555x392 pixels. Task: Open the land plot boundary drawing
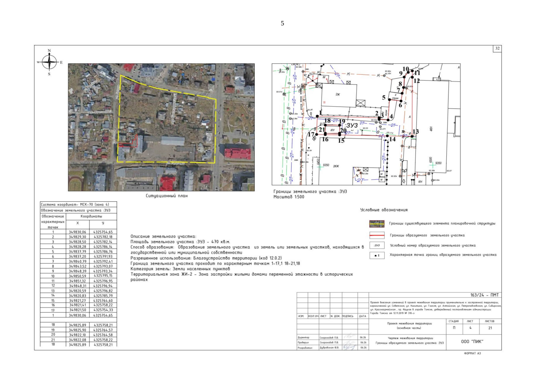[x=366, y=124]
